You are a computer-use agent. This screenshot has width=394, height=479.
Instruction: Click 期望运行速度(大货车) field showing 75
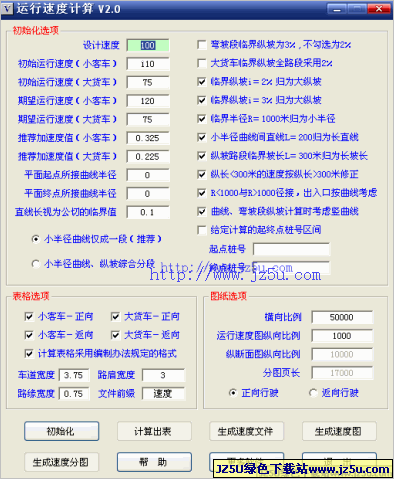click(148, 119)
